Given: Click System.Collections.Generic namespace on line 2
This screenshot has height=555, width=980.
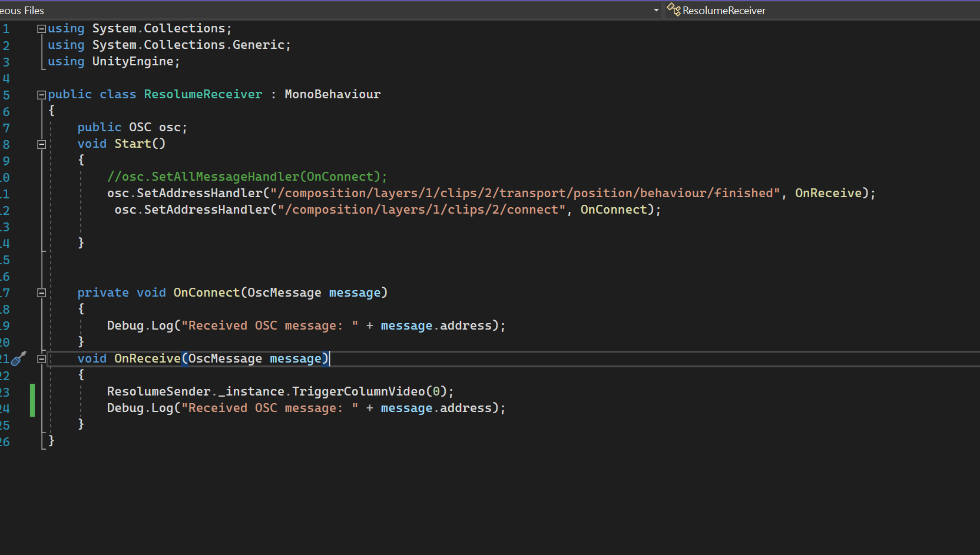Looking at the screenshot, I should [x=188, y=45].
